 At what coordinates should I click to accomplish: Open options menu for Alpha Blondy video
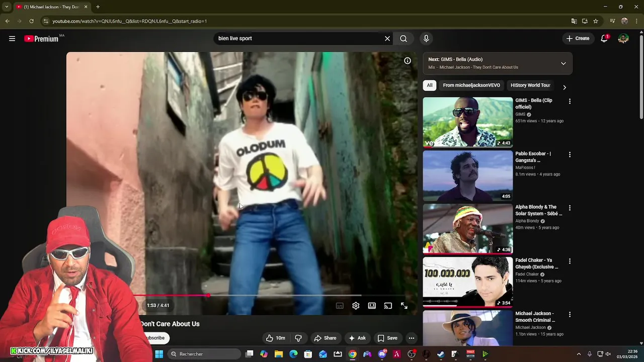coord(570,208)
